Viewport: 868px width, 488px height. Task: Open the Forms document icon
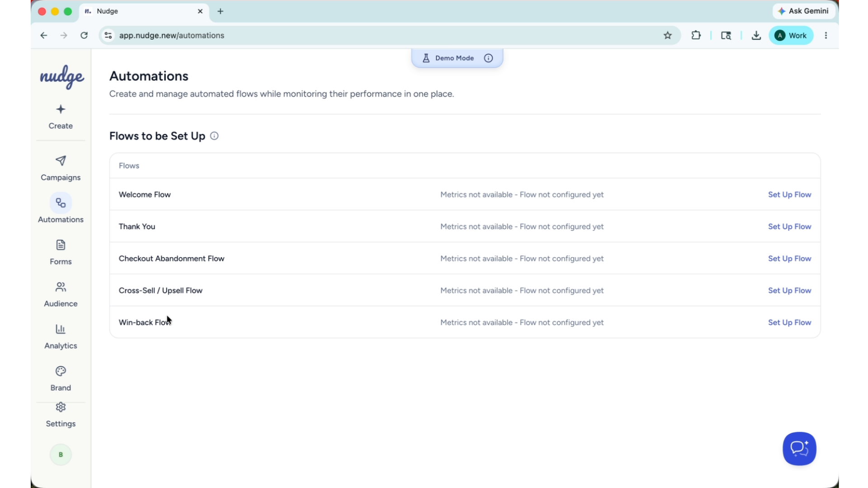[x=61, y=245]
